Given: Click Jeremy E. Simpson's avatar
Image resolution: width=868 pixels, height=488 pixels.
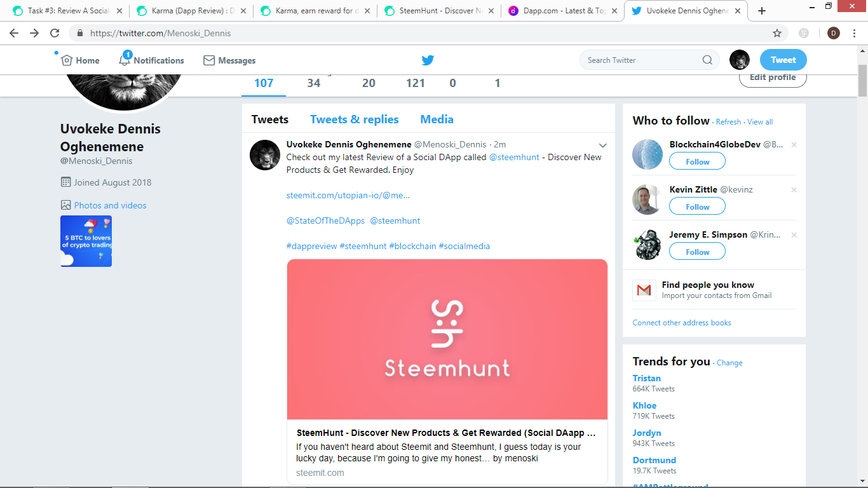Looking at the screenshot, I should coord(648,245).
